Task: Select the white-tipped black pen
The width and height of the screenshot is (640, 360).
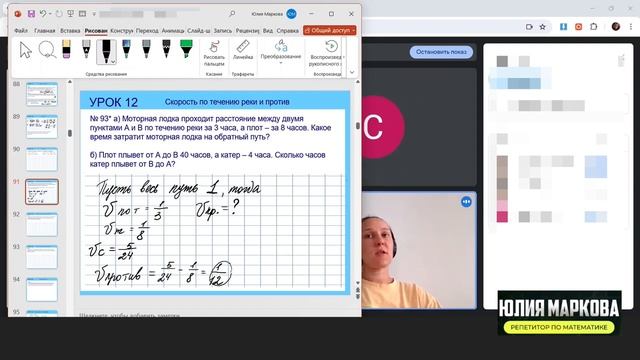Action: (x=86, y=49)
